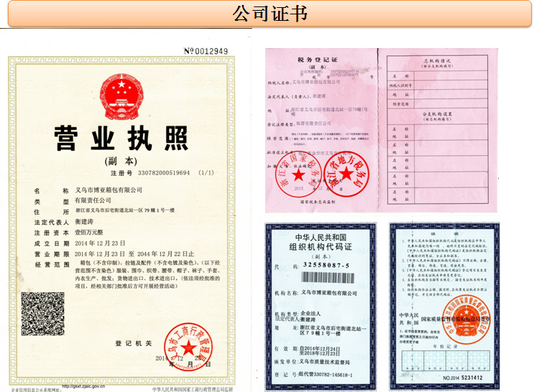Select registration number 330782000519694
The width and height of the screenshot is (539, 392).
click(164, 172)
